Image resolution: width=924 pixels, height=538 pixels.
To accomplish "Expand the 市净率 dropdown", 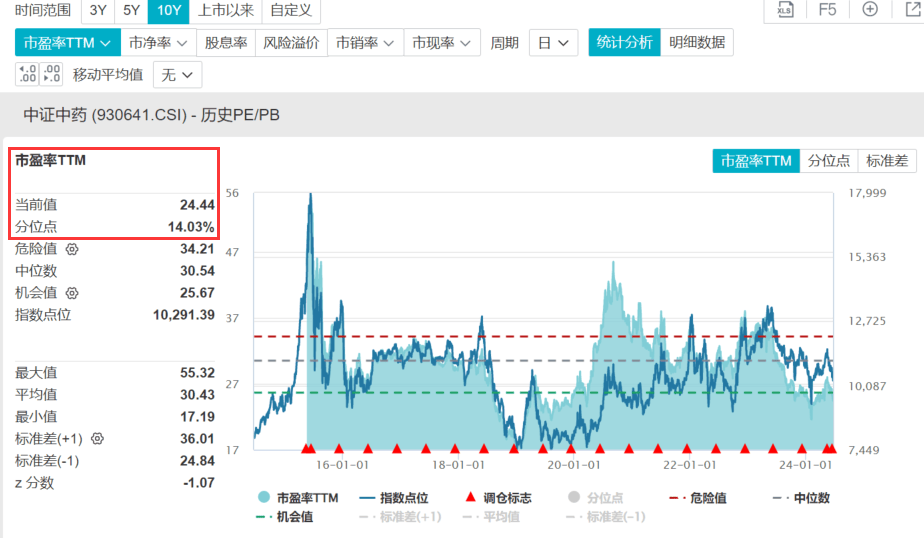I will tap(158, 42).
